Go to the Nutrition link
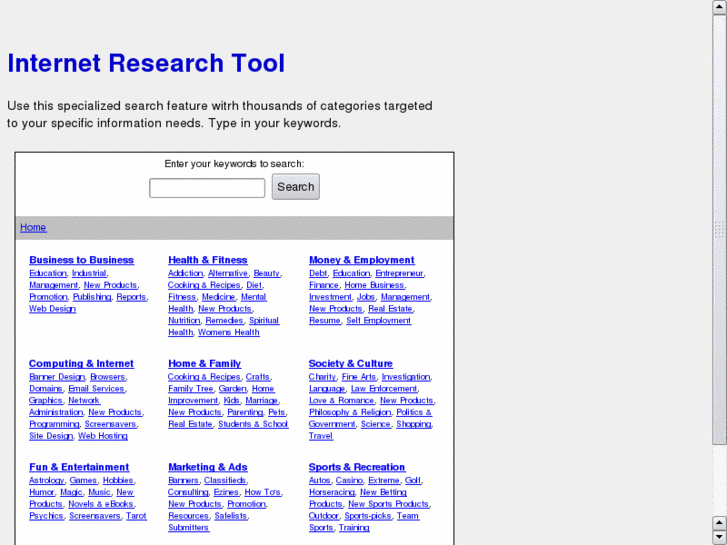 (184, 321)
